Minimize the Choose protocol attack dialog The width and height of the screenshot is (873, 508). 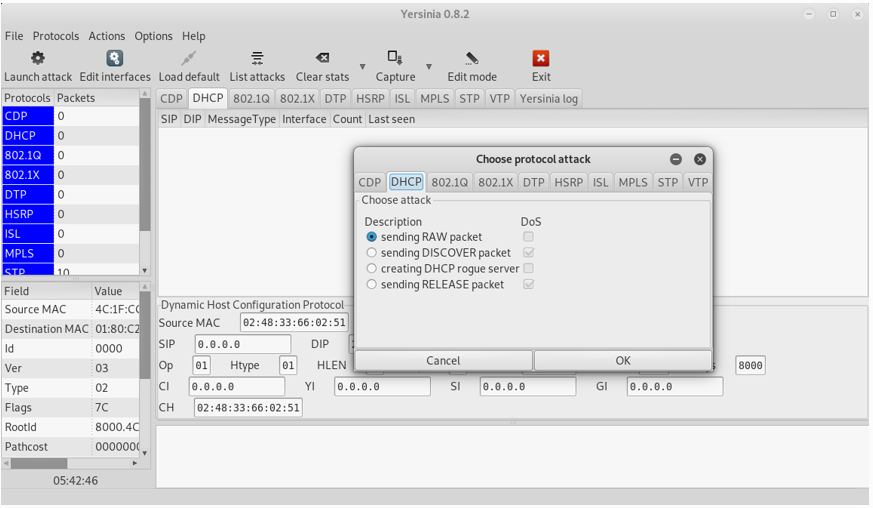point(676,159)
